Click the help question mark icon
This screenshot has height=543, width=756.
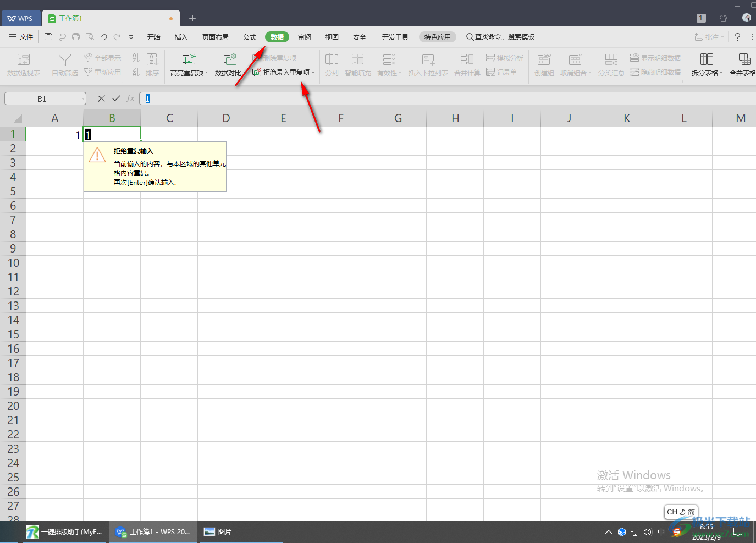738,37
